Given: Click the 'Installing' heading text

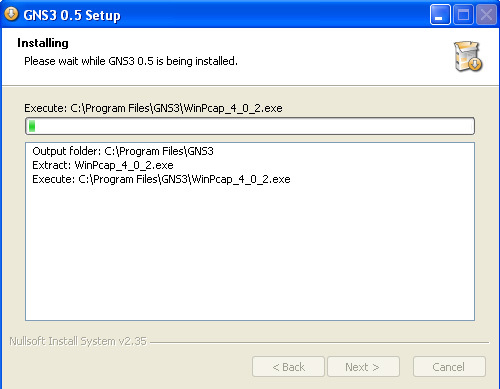Looking at the screenshot, I should pos(43,43).
